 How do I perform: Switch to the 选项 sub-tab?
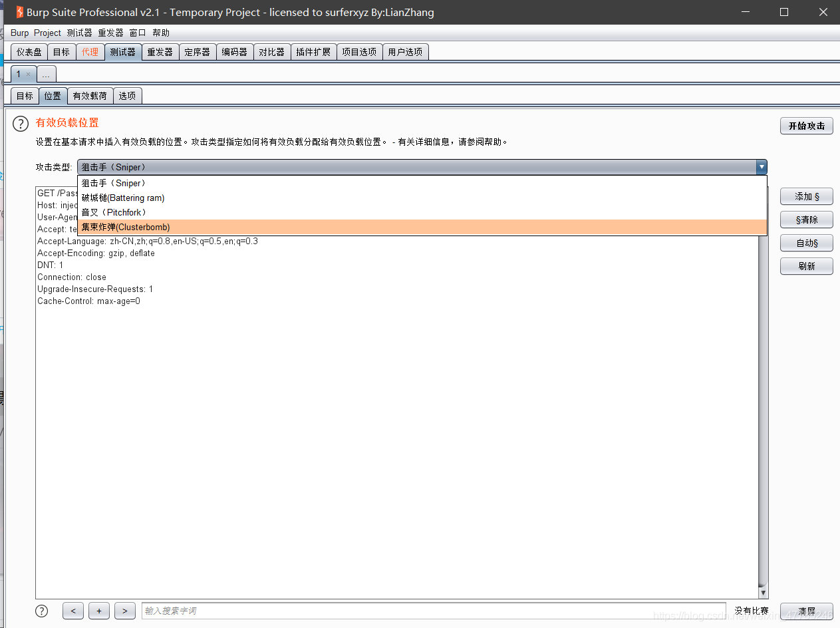(x=127, y=96)
